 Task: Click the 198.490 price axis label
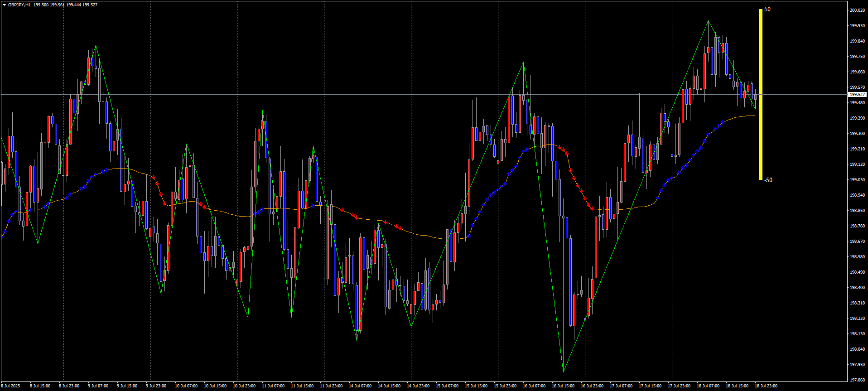[x=857, y=272]
